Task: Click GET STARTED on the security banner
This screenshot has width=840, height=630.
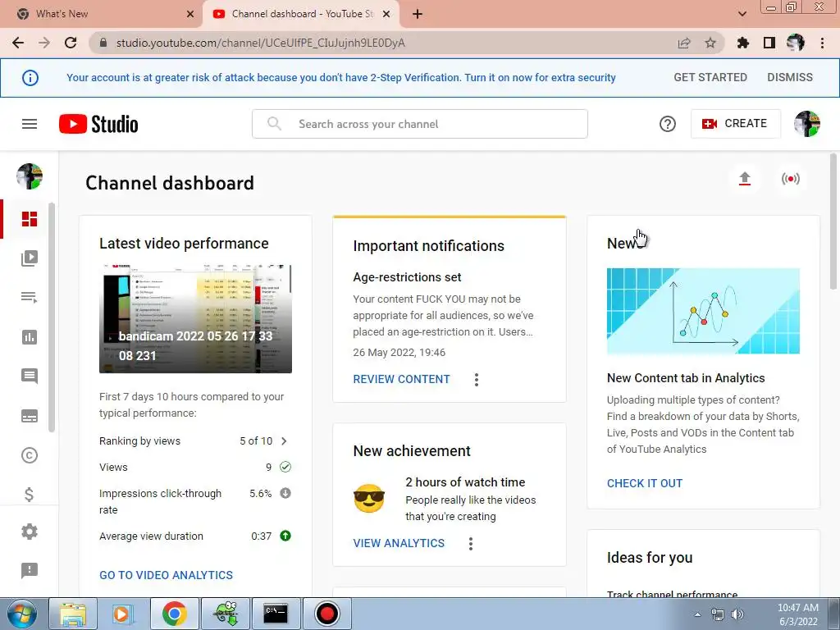Action: (710, 77)
